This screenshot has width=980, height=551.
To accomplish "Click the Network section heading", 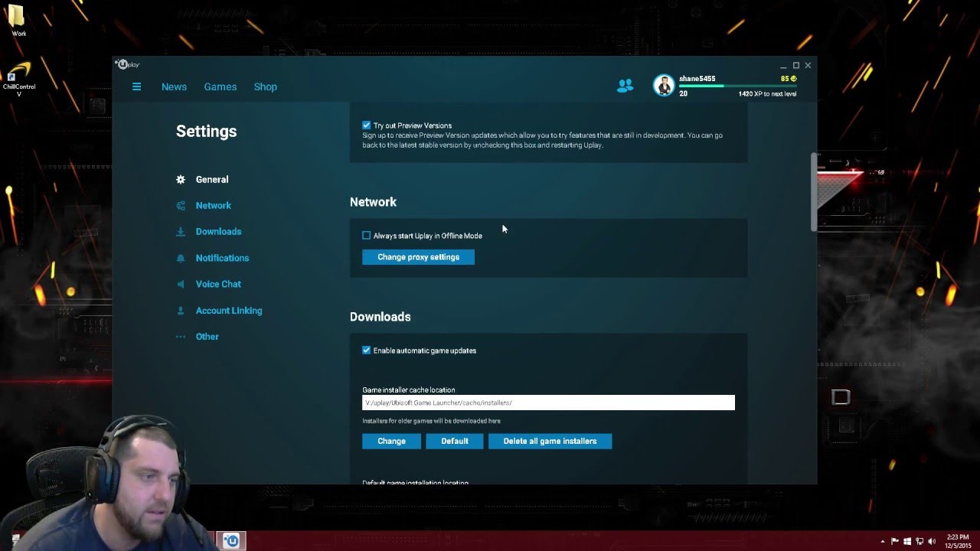I will click(373, 202).
